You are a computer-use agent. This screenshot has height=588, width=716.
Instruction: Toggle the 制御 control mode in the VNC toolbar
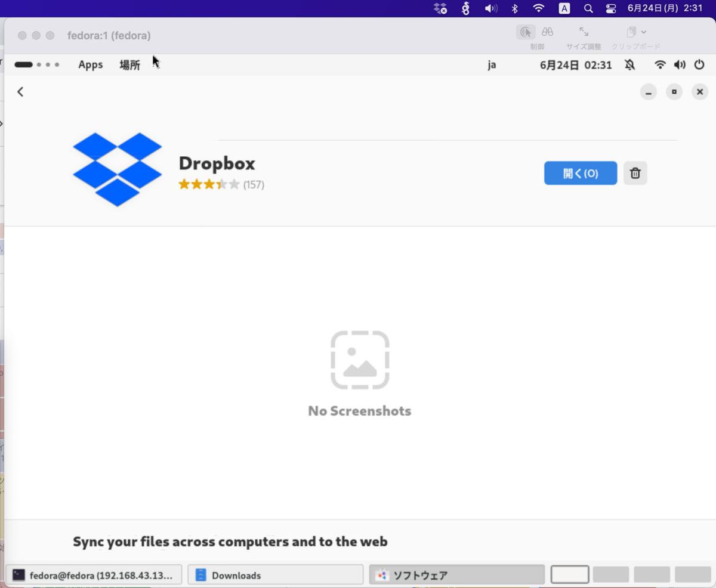[x=525, y=32]
